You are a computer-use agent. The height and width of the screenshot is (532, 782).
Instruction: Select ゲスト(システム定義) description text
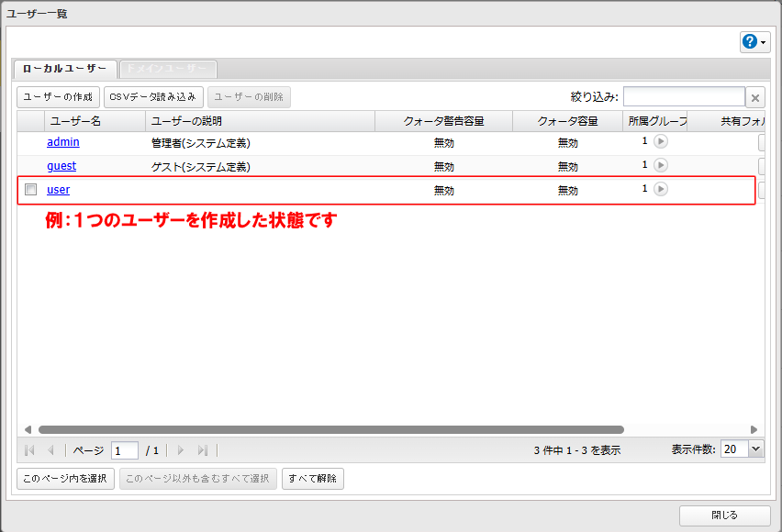pyautogui.click(x=201, y=167)
